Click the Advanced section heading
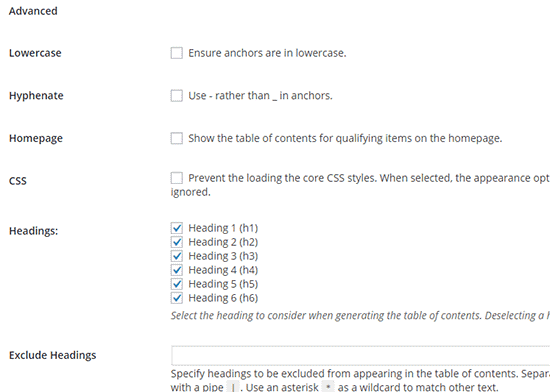The image size is (550, 392). tap(33, 11)
